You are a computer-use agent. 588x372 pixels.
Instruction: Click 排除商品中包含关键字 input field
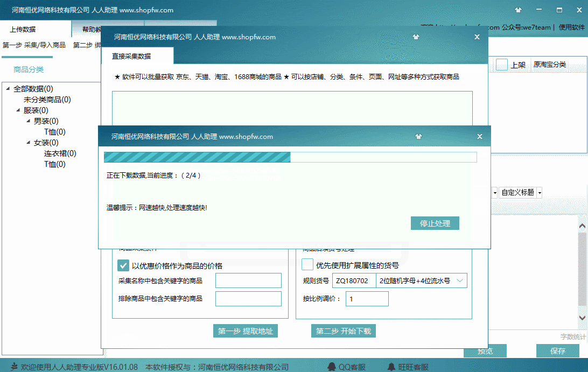click(x=248, y=298)
